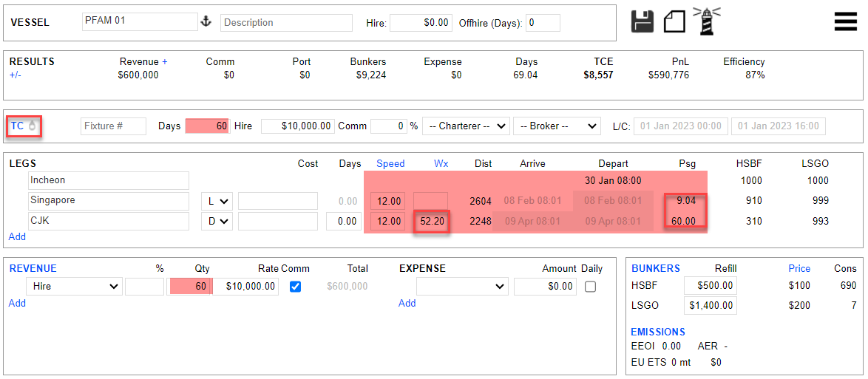The image size is (868, 379).
Task: Click the floppy disk save icon
Action: [x=642, y=21]
